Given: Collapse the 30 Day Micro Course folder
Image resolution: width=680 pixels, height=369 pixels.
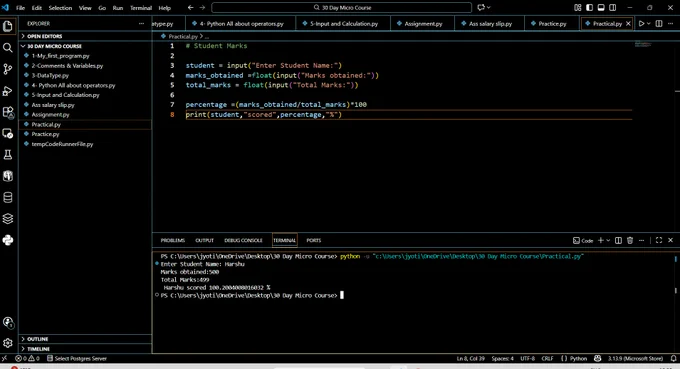Looking at the screenshot, I should (x=85, y=46).
